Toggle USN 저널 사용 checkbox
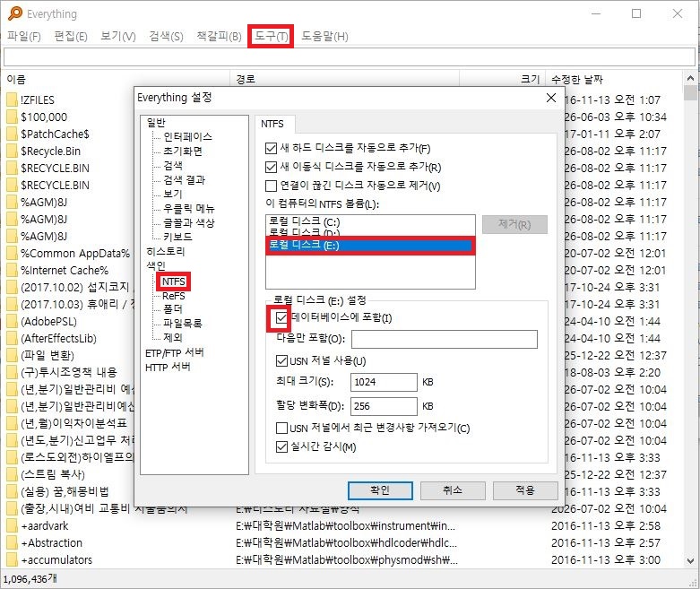 point(281,360)
